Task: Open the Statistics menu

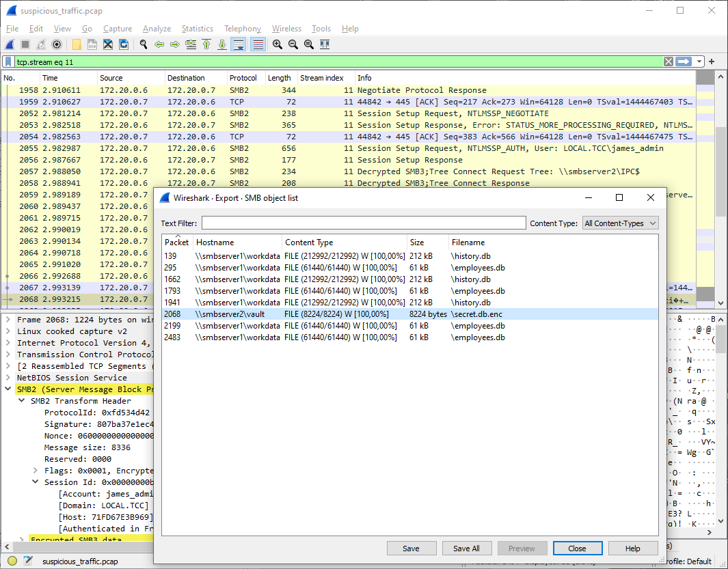Action: [x=198, y=29]
